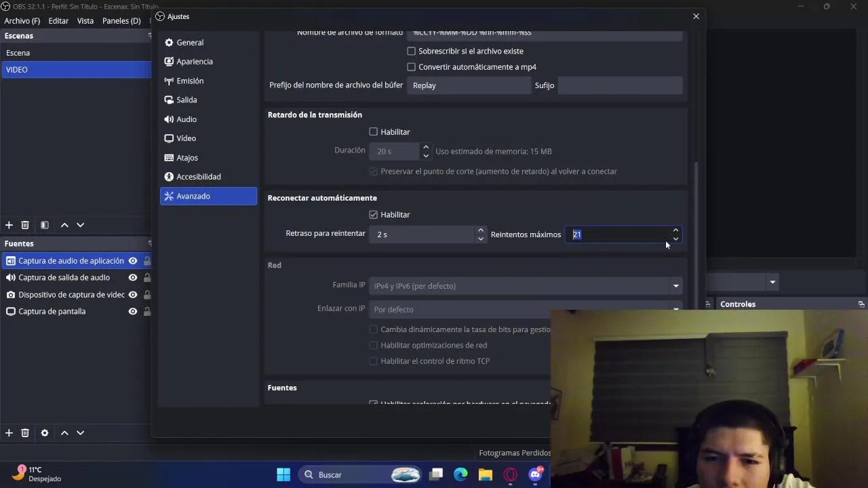Open weather widget showing 11°C
Screen dimensions: 868x488
click(38, 474)
